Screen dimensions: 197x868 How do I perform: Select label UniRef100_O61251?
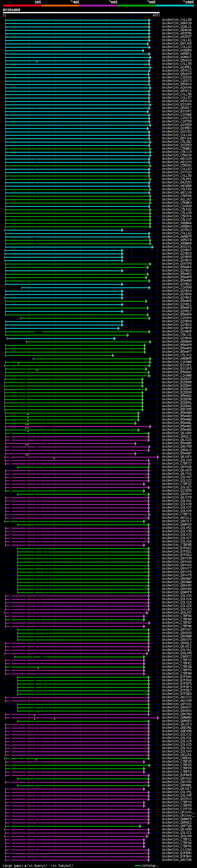(177, 755)
